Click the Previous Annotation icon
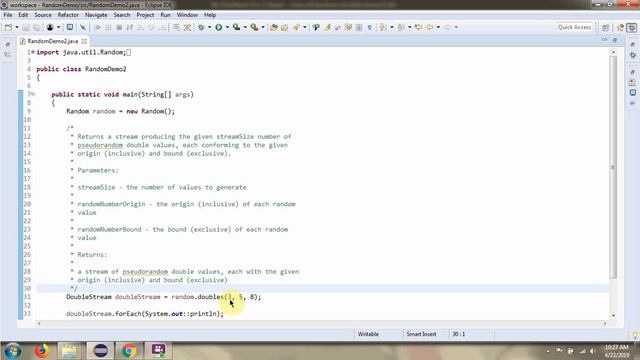Screen dimensions: 640x360 coord(401,27)
